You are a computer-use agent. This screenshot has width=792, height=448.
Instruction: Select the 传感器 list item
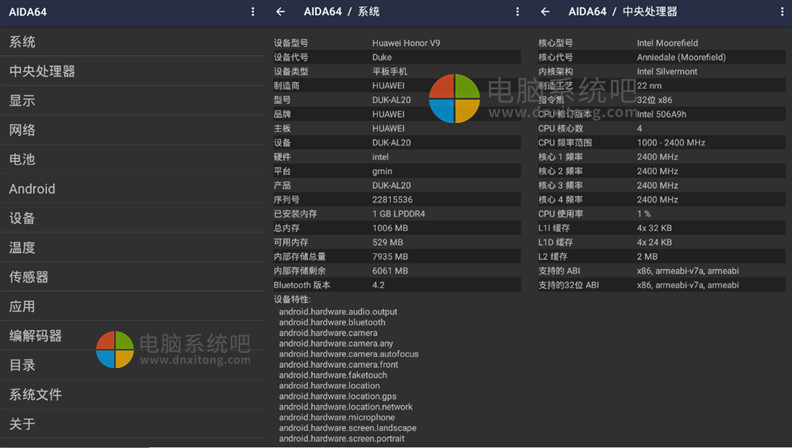[x=132, y=277]
